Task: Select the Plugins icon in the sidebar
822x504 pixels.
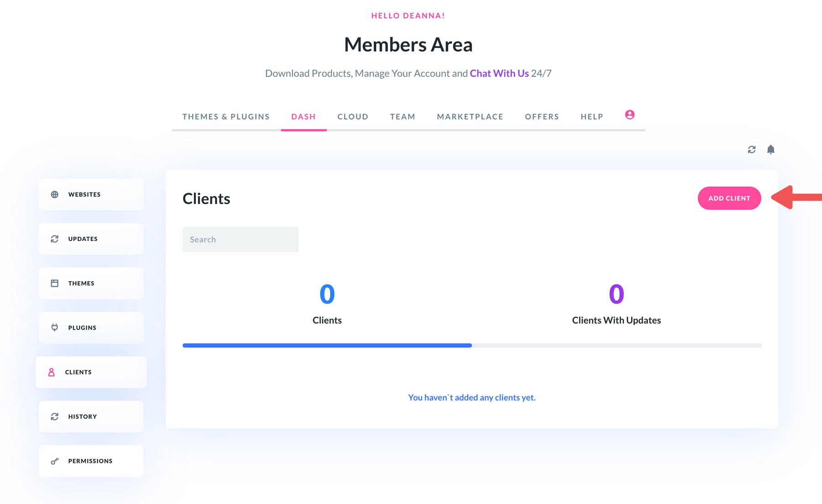Action: [x=55, y=327]
